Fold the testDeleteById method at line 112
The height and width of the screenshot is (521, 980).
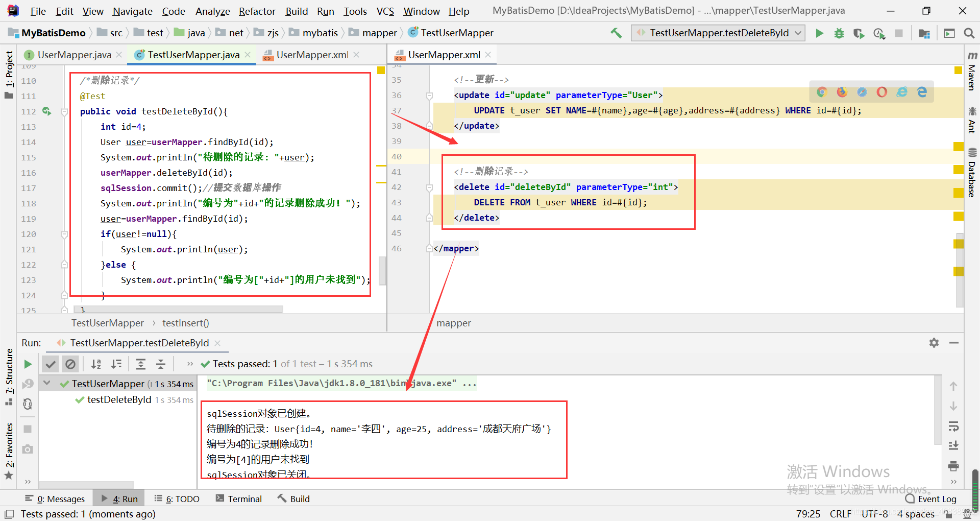pyautogui.click(x=64, y=111)
